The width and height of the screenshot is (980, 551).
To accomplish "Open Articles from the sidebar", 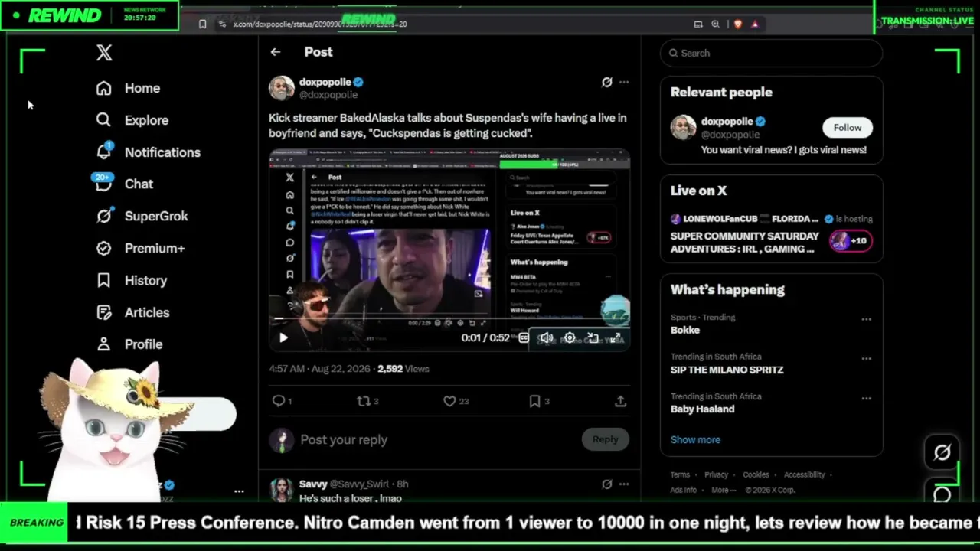I will (x=132, y=312).
